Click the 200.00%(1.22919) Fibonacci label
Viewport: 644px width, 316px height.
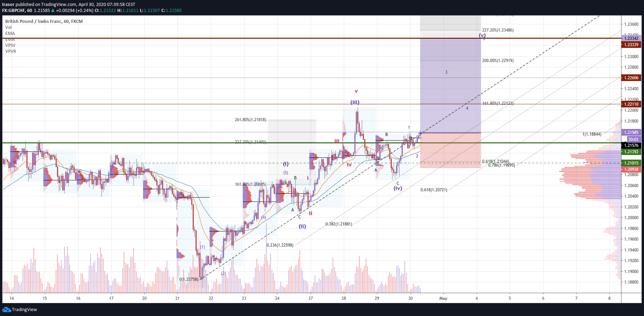click(x=498, y=61)
